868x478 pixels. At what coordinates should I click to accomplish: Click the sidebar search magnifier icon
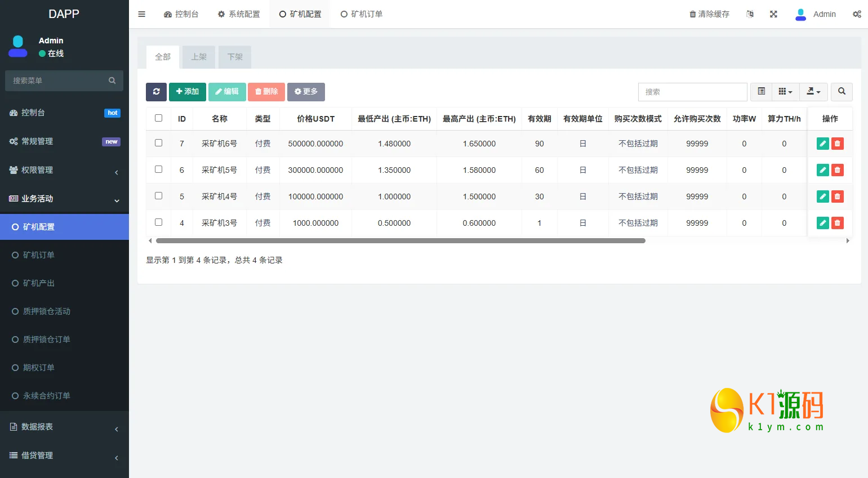point(112,81)
